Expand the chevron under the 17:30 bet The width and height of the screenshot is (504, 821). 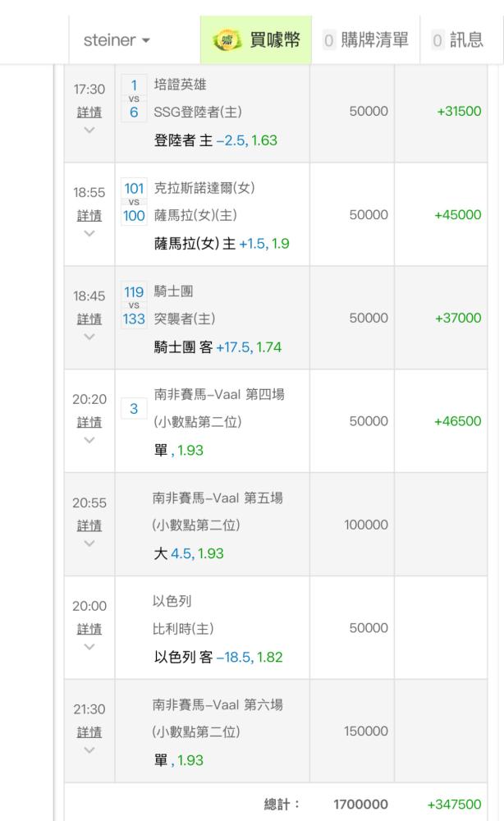89,130
